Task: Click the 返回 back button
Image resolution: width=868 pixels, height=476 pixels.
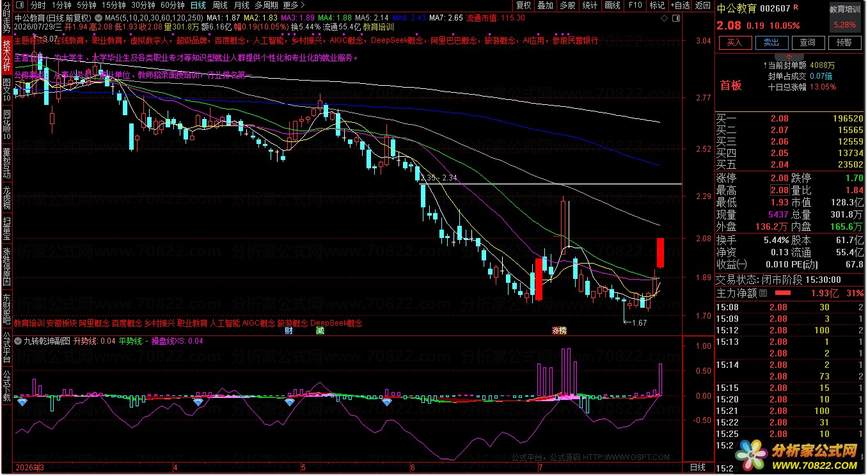Action: pos(702,5)
